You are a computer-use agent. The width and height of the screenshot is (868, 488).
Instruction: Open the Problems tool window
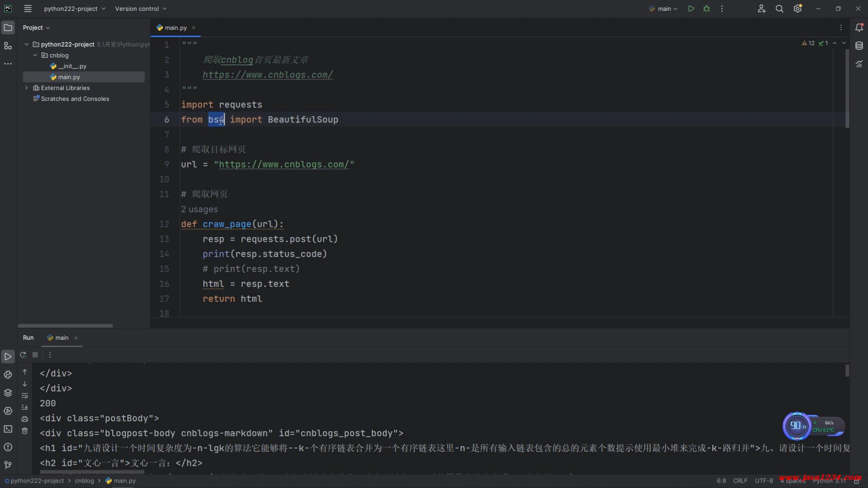[x=8, y=447]
